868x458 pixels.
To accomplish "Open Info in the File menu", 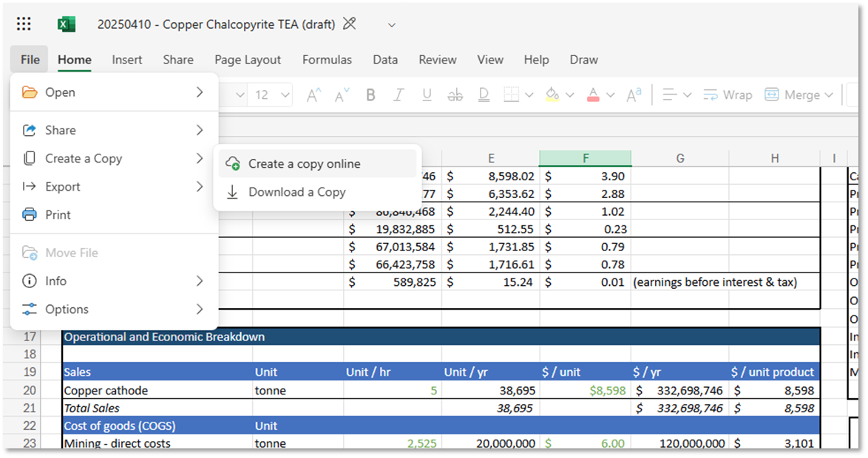I will coord(114,281).
